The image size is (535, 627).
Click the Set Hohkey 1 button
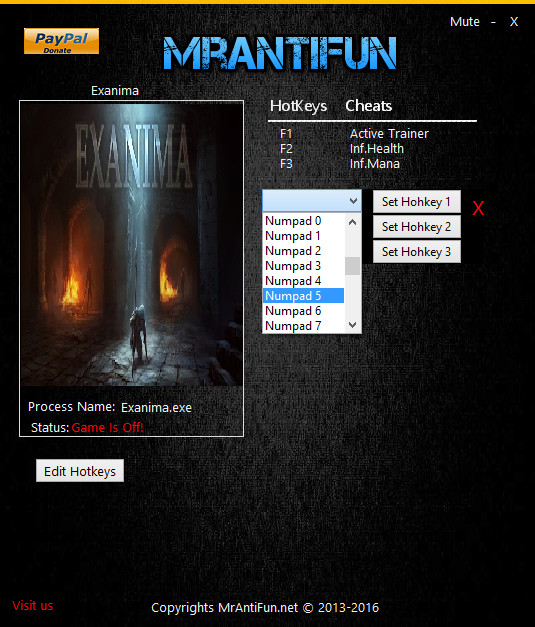[417, 202]
